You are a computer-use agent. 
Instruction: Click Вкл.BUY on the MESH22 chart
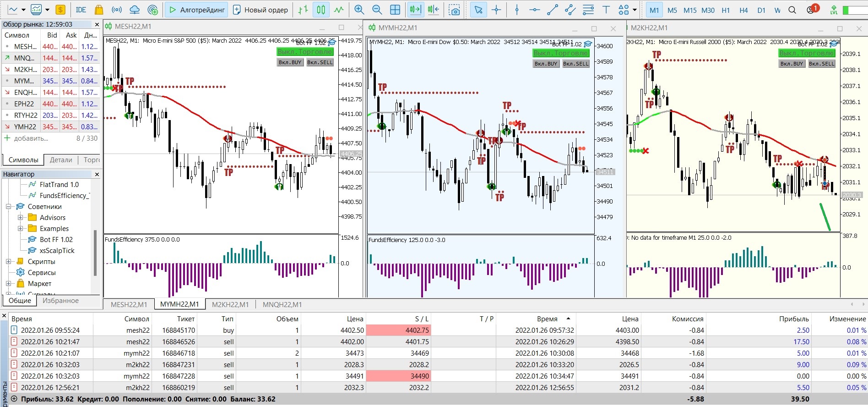coord(290,62)
